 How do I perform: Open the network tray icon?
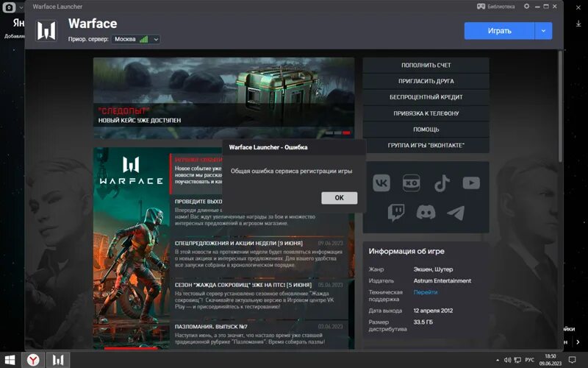tap(517, 360)
